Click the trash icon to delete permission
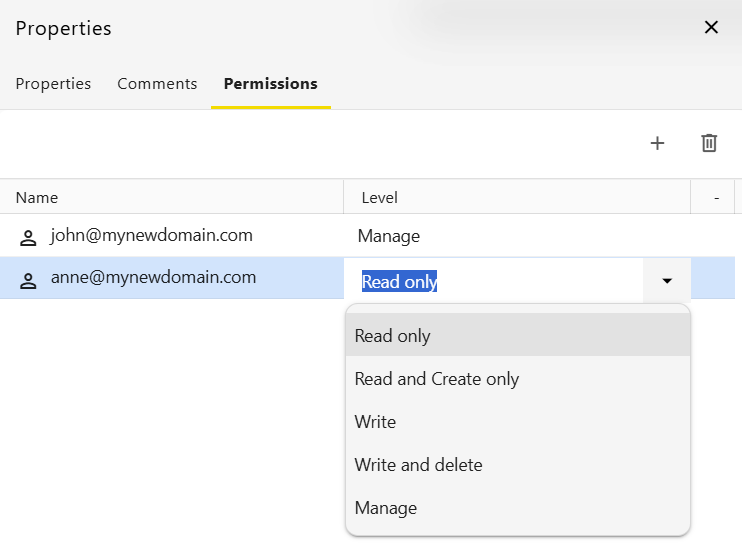 709,143
